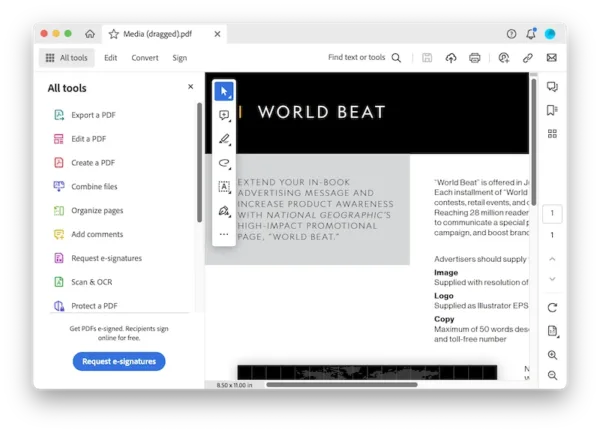Screen dimensions: 600x433
Task: Open the page thumbnails grid icon
Action: point(552,133)
